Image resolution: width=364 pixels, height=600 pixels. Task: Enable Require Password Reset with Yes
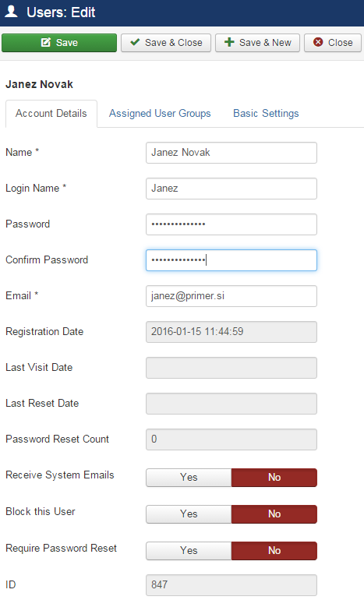[x=189, y=551]
